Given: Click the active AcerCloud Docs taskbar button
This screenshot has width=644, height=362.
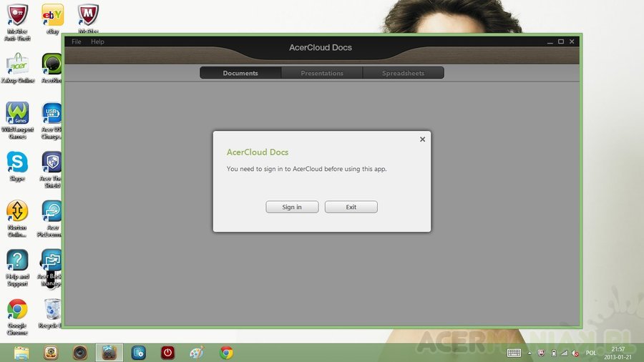Looking at the screenshot, I should tap(109, 353).
